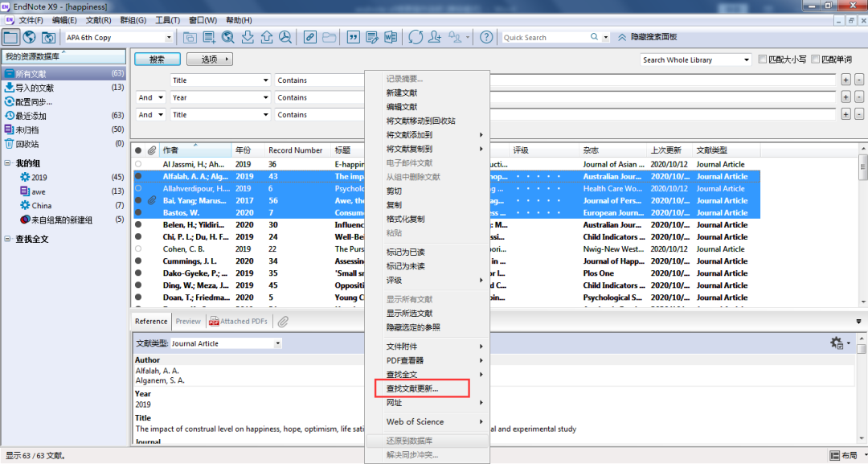Screen dimensions: 868x464
Task: Toggle 匹配单词 checkbox
Action: (x=816, y=60)
